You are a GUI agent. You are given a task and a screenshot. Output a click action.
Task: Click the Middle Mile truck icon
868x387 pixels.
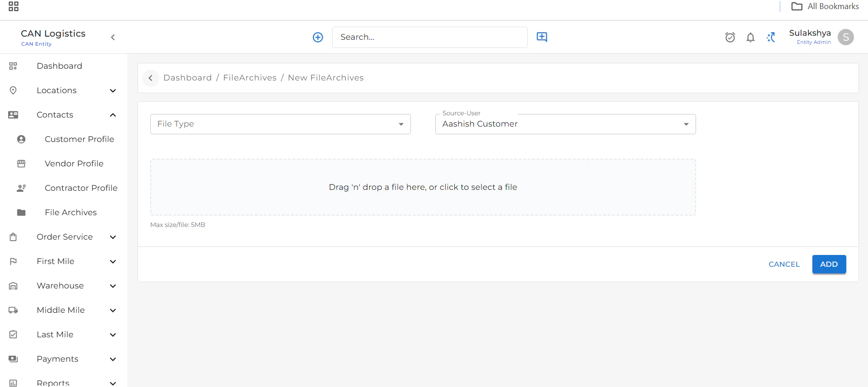coord(13,310)
